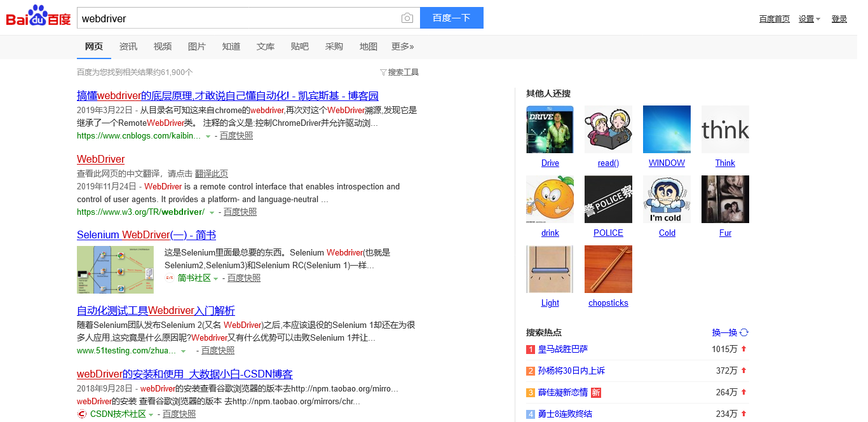Open the Fur thumbnail image
Viewport: 868px width, 422px height.
[725, 200]
